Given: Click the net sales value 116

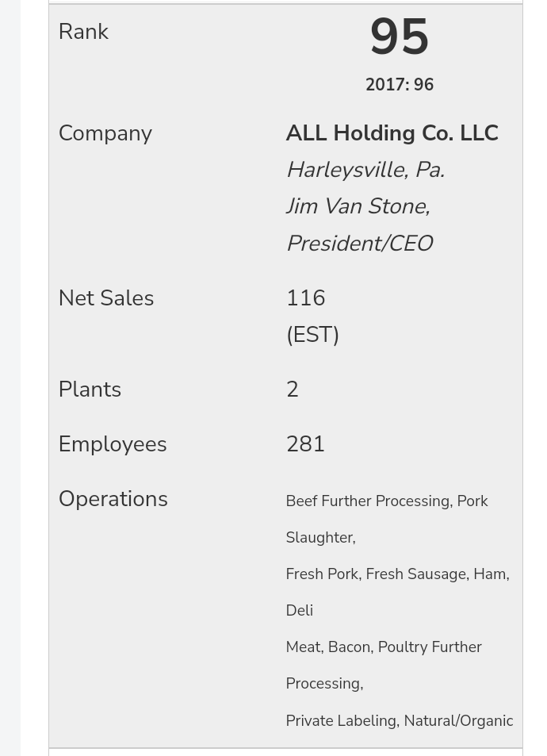Looking at the screenshot, I should point(305,298).
